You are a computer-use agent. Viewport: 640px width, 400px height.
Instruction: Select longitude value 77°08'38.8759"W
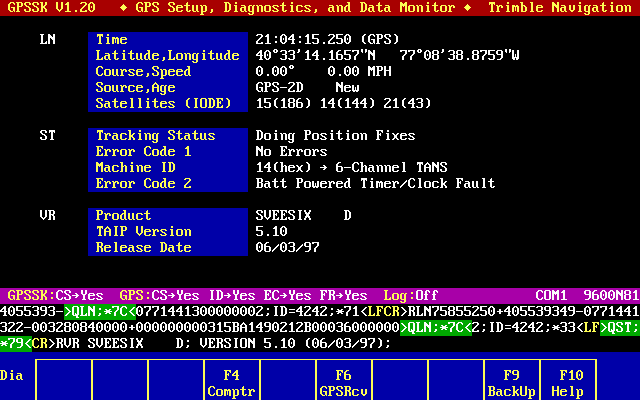[x=459, y=56]
